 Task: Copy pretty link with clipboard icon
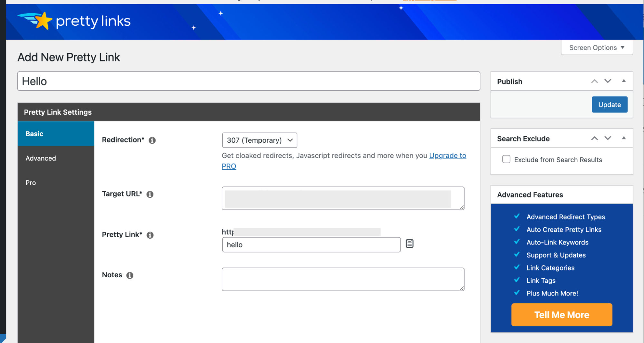click(x=409, y=244)
